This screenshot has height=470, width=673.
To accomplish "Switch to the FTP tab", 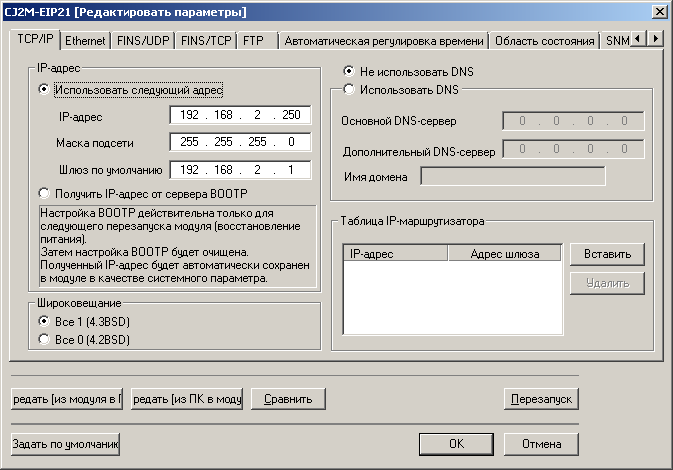I will pos(254,41).
